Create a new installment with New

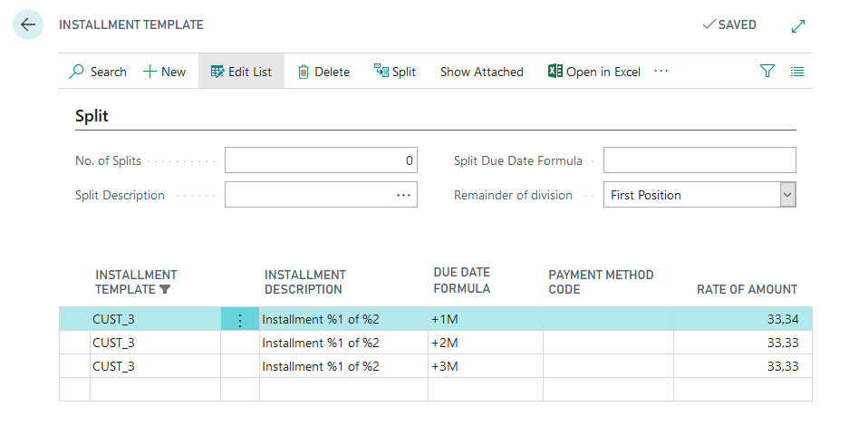tap(164, 72)
